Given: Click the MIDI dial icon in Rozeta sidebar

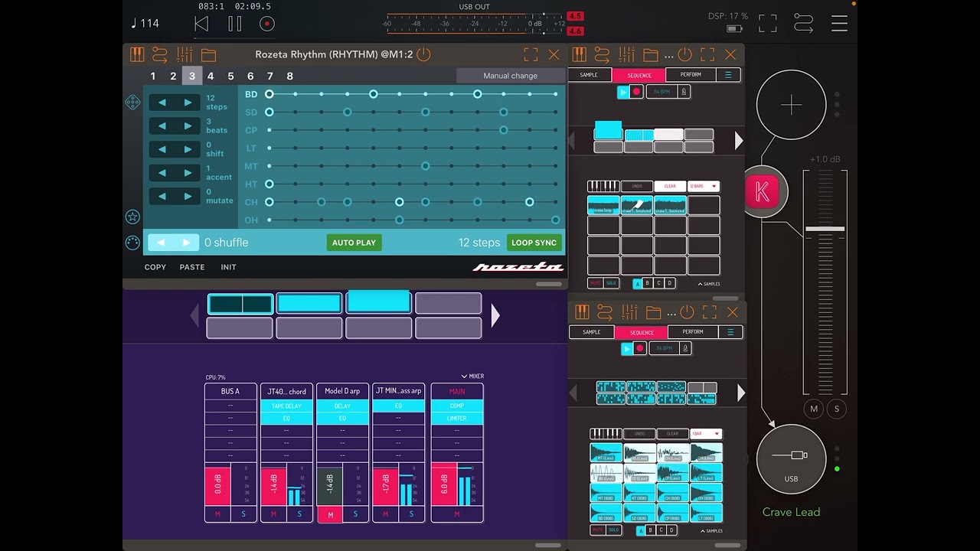Looking at the screenshot, I should pyautogui.click(x=132, y=243).
